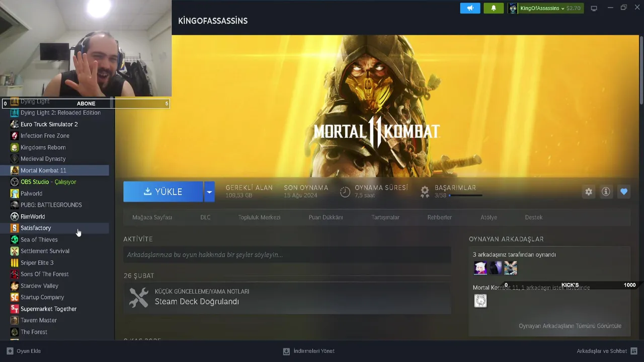Open the Rehberler tab
This screenshot has height=362, width=644.
(x=440, y=217)
